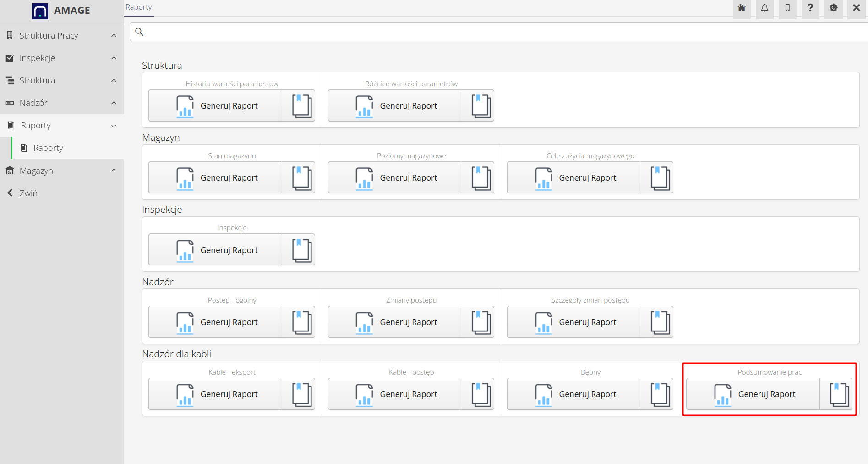This screenshot has height=464, width=868.
Task: Click the home icon in top toolbar
Action: pyautogui.click(x=742, y=8)
